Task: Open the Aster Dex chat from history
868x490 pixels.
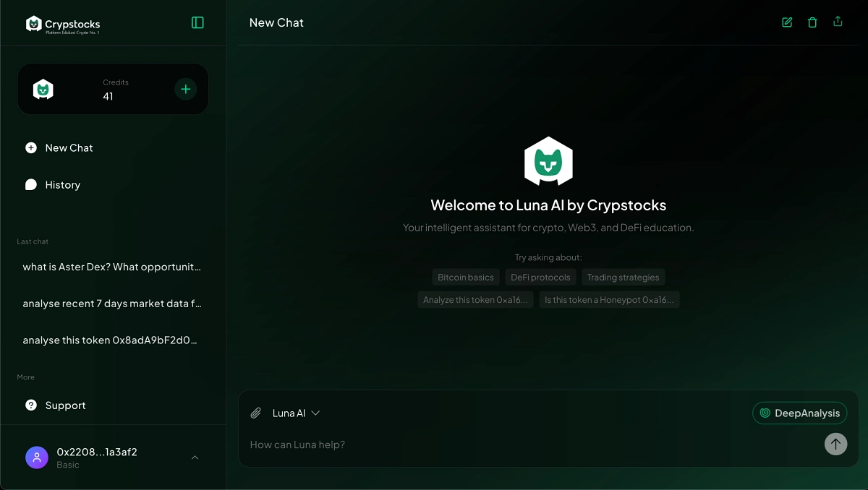Action: 112,267
